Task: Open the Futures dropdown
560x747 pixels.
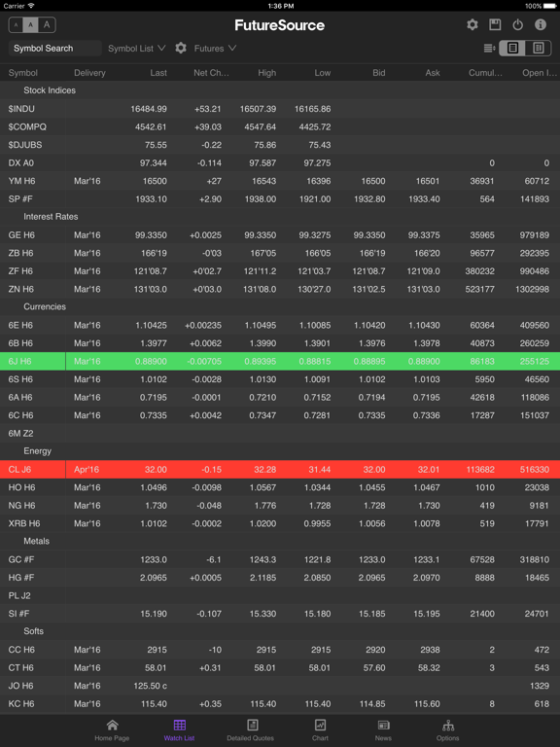Action: 215,48
